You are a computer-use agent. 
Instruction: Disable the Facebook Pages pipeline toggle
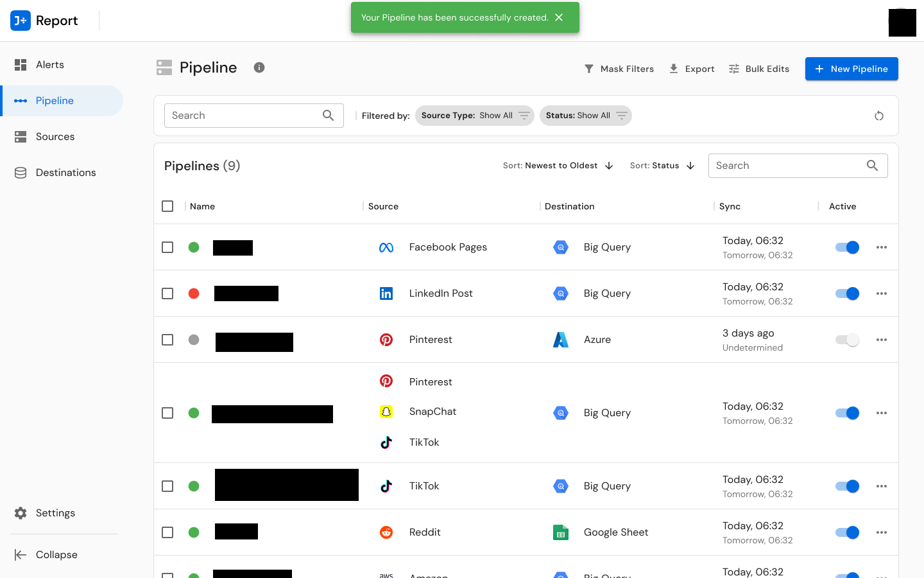pos(847,247)
